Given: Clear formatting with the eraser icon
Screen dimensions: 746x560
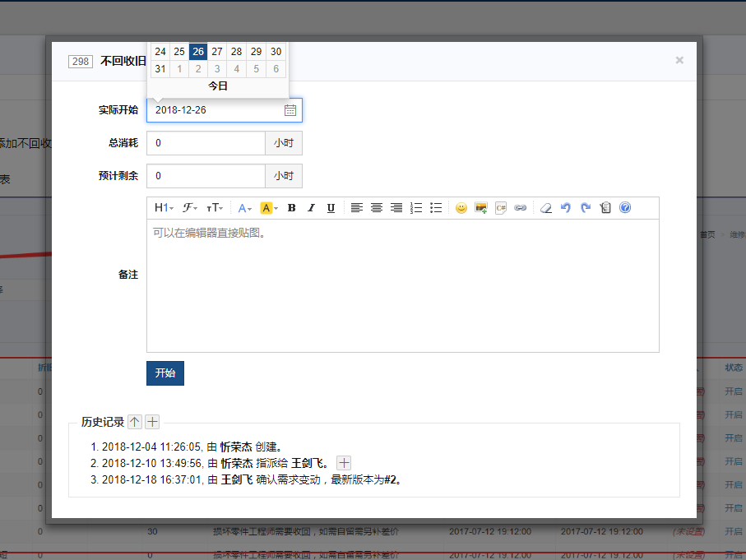Looking at the screenshot, I should [546, 208].
